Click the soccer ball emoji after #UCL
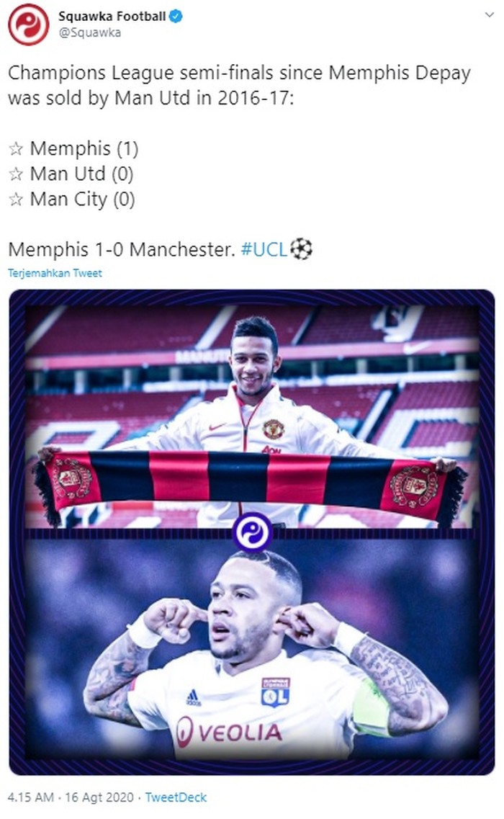This screenshot has width=504, height=819. 301,249
